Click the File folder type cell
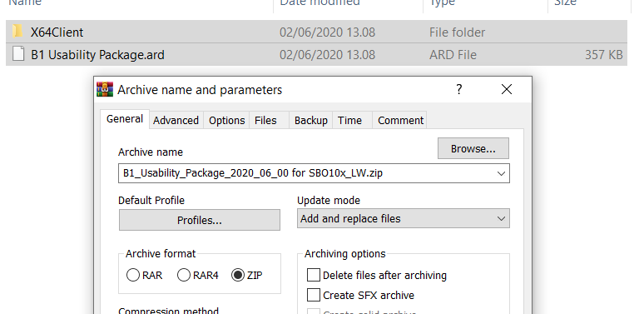Viewport: 644px width, 314px height. point(457,32)
